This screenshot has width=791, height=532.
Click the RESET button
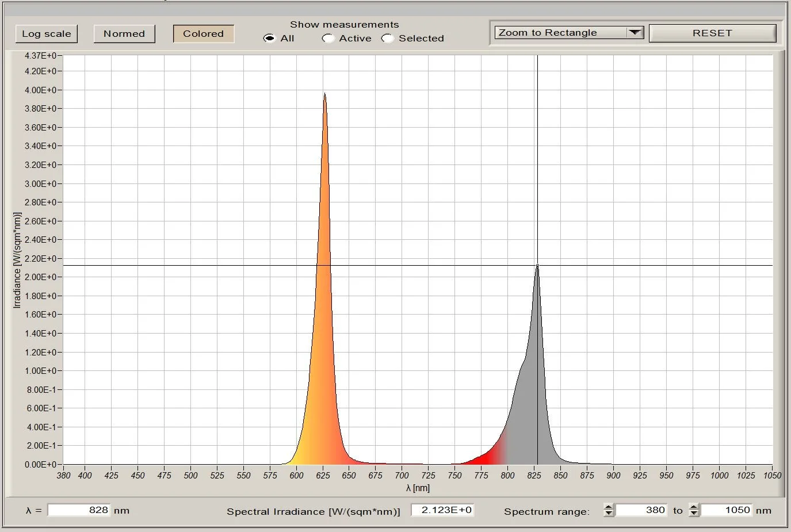(712, 33)
